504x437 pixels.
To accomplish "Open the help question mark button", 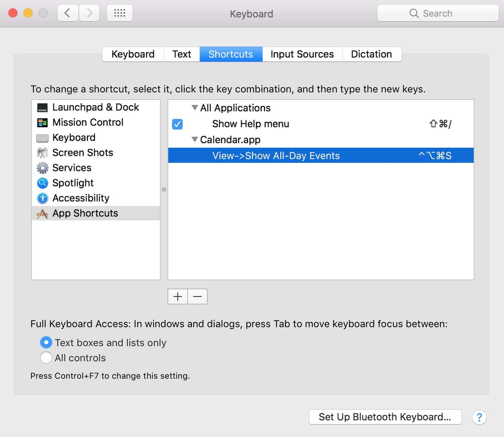I will (479, 417).
